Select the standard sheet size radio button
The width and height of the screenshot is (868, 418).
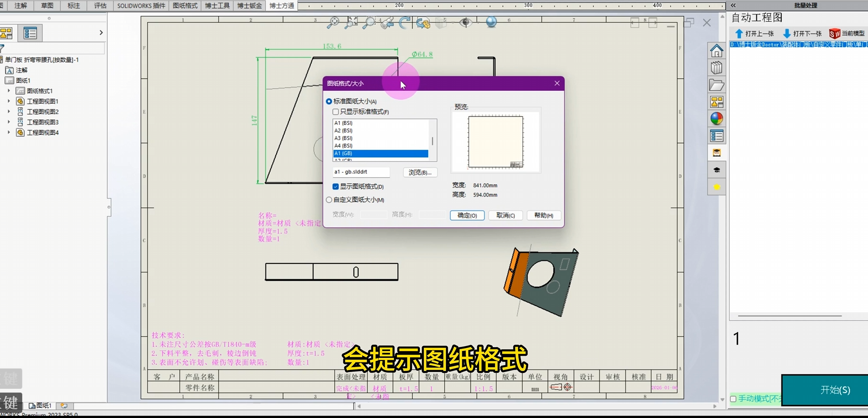tap(329, 101)
